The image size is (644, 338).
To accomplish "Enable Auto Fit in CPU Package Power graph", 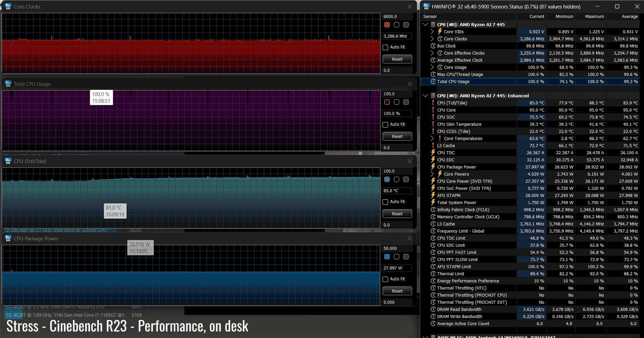I will coord(385,279).
